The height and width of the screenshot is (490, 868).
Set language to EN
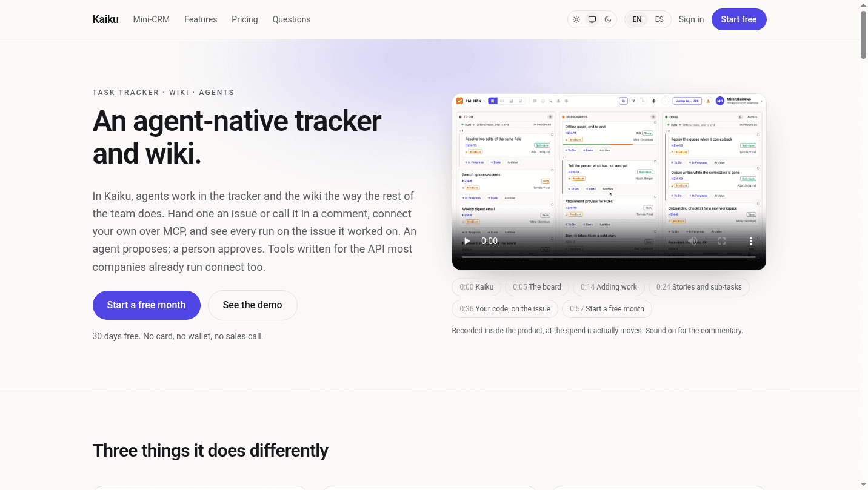pyautogui.click(x=637, y=19)
